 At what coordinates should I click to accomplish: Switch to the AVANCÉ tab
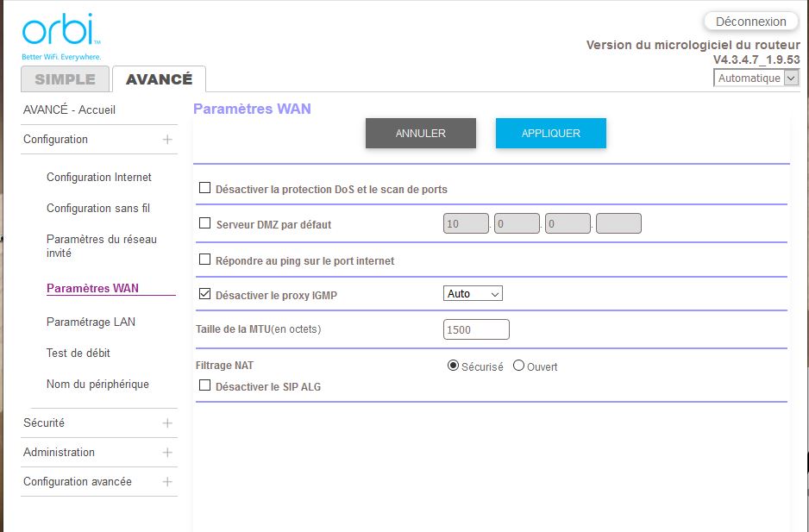click(x=159, y=79)
